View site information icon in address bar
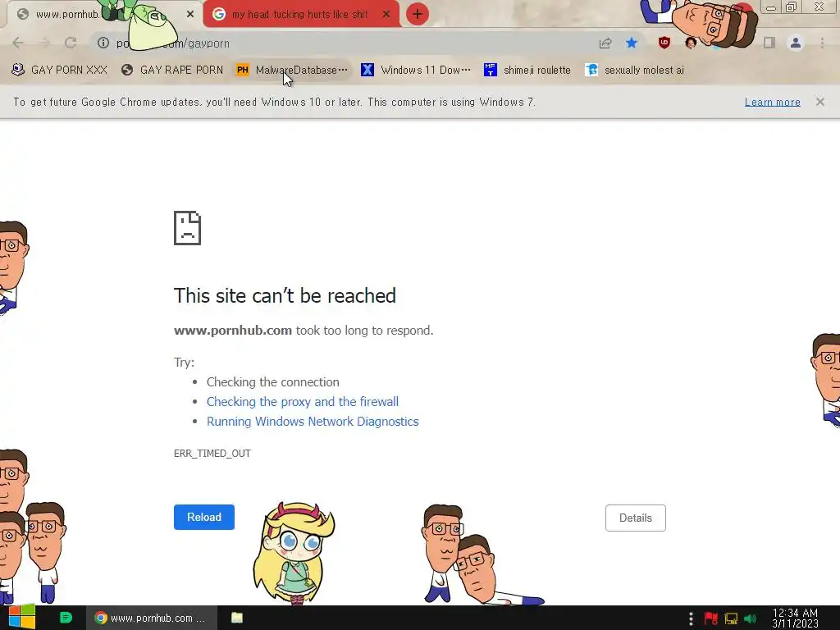 (x=103, y=43)
